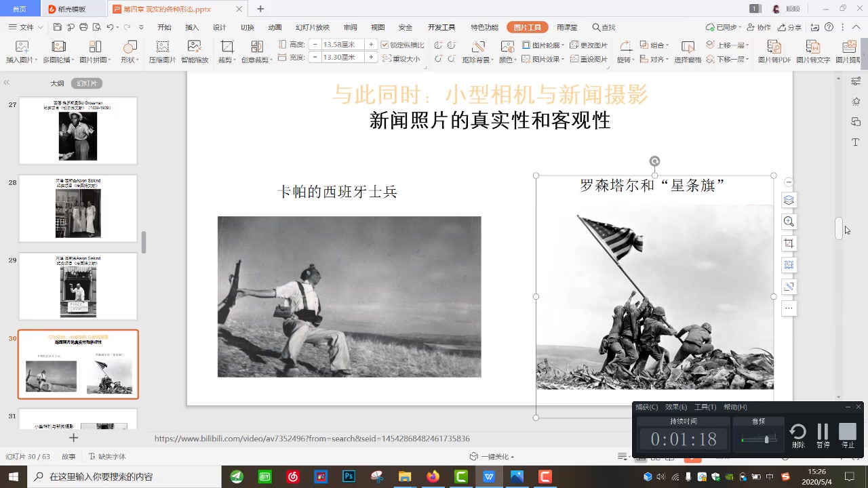Click the Undo arrow icon
The height and width of the screenshot is (488, 868).
[111, 27]
